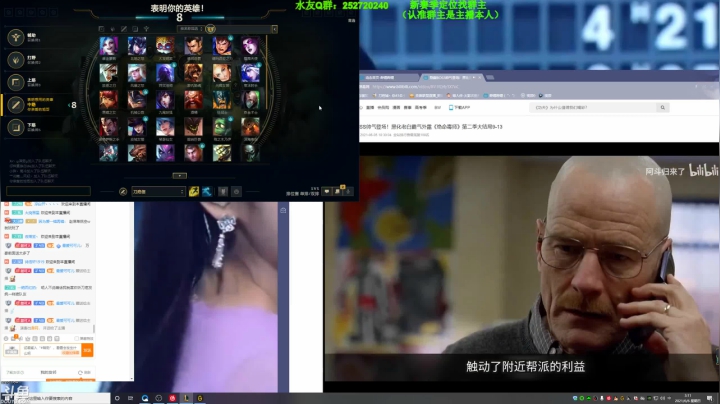720x404 pixels.
Task: Click the 下载APP link on bilibili
Action: (x=459, y=107)
